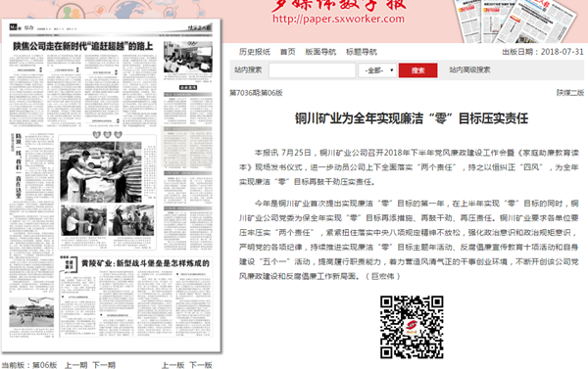Select 黄陵矿业 article on newspaper thumbnail
Screen dimensions: 588x369
(x=145, y=263)
